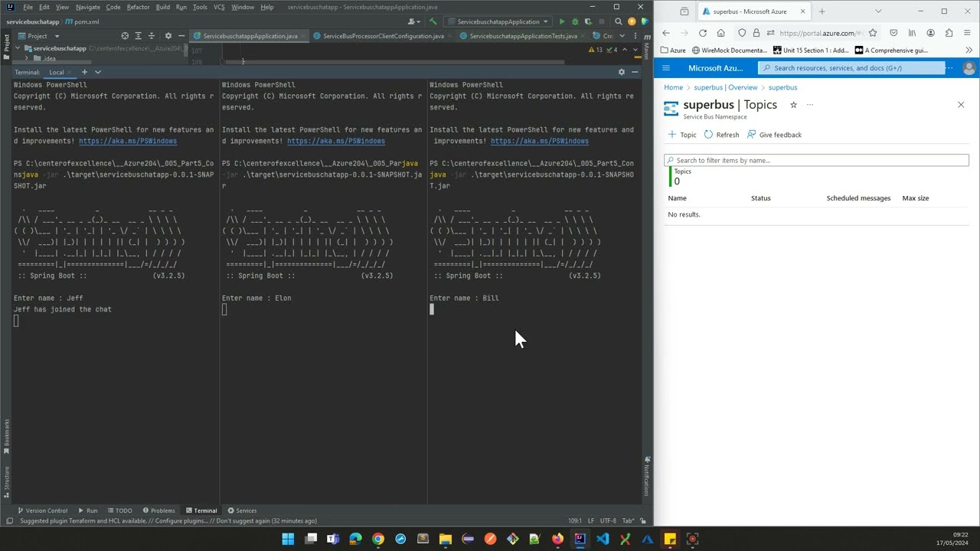Open Version Control tool window
Screen dimensions: 980x551
pyautogui.click(x=42, y=510)
